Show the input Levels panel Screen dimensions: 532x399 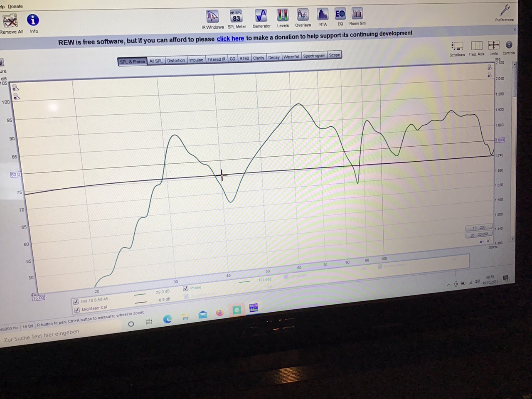[283, 16]
